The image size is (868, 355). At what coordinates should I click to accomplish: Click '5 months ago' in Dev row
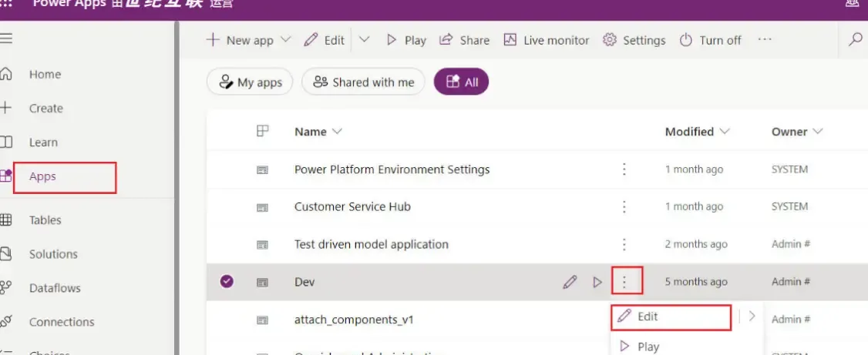pos(696,282)
